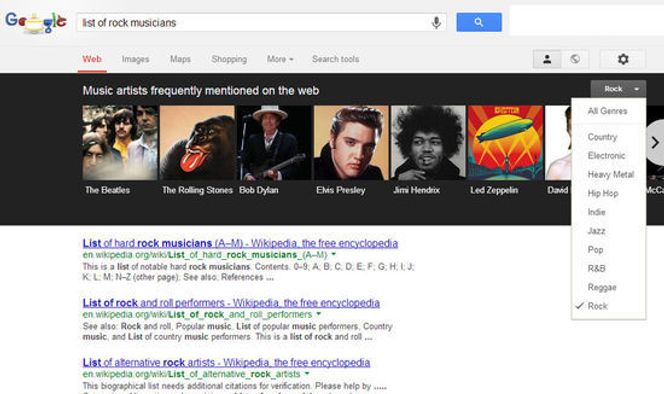Choose Jazz from genre list
This screenshot has width=664, height=394.
609,231
